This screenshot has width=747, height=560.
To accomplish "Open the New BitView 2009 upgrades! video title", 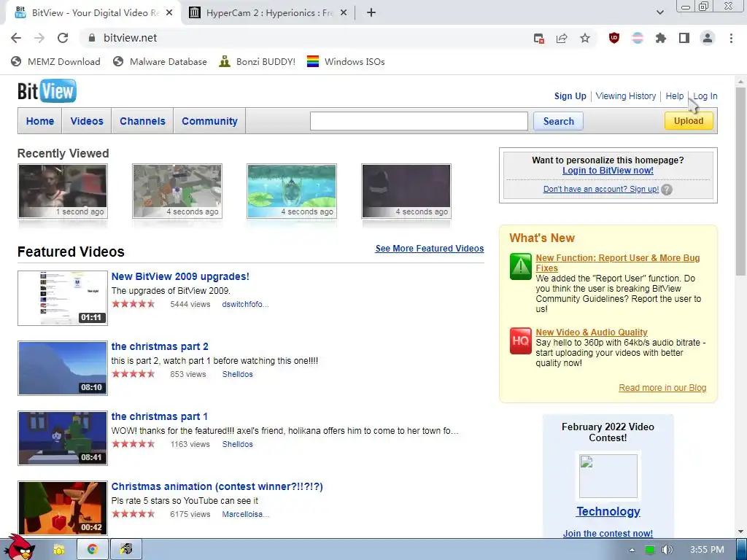I will tap(180, 276).
